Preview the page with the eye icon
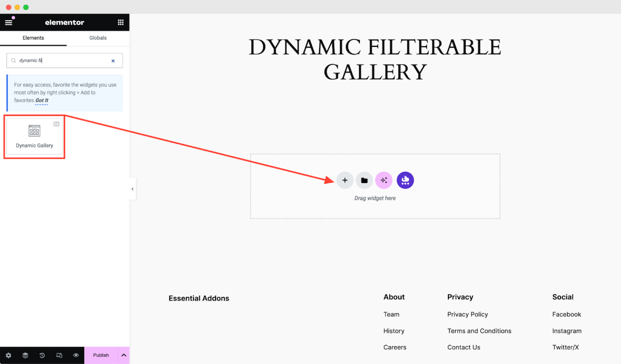621x364 pixels. [76, 355]
